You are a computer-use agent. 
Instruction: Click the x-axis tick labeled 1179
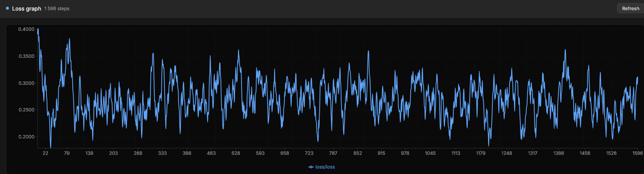point(481,153)
